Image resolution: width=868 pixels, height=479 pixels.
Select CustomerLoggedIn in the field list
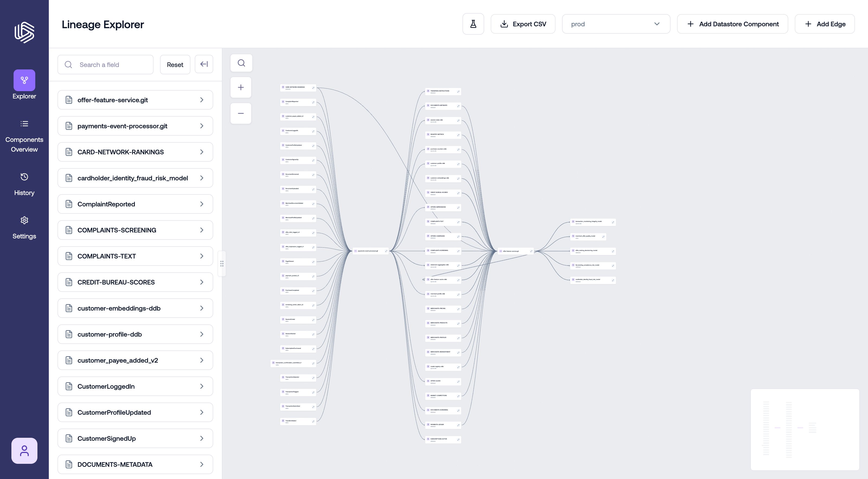(135, 386)
